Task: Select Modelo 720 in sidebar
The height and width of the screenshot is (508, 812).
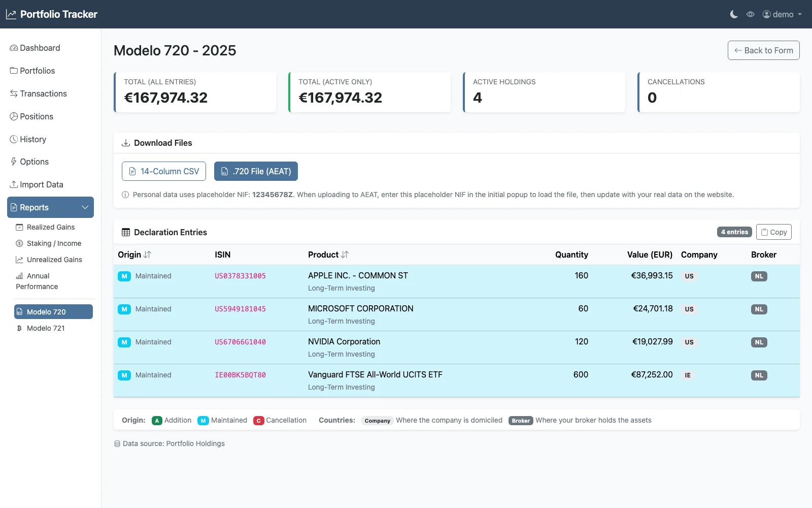Action: 53,312
